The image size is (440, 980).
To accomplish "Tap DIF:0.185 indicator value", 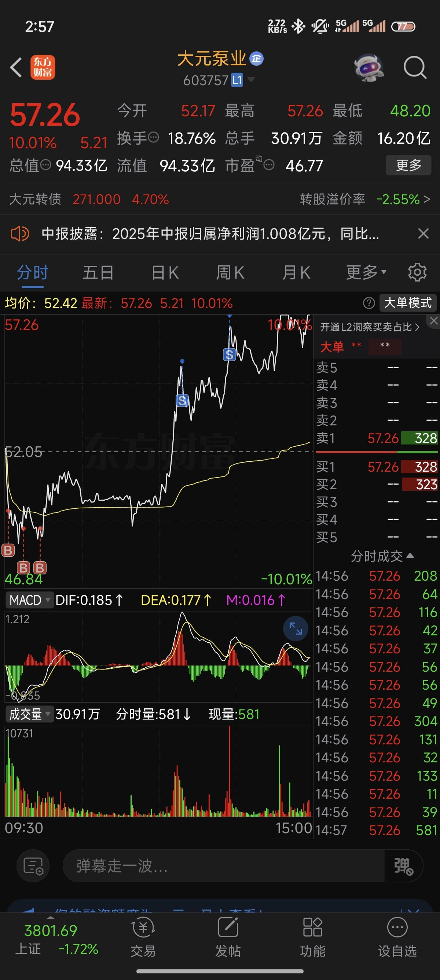I will pyautogui.click(x=89, y=600).
